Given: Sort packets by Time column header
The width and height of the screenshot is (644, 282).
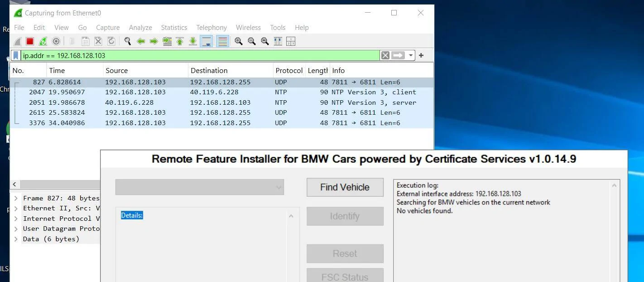Looking at the screenshot, I should click(x=75, y=71).
